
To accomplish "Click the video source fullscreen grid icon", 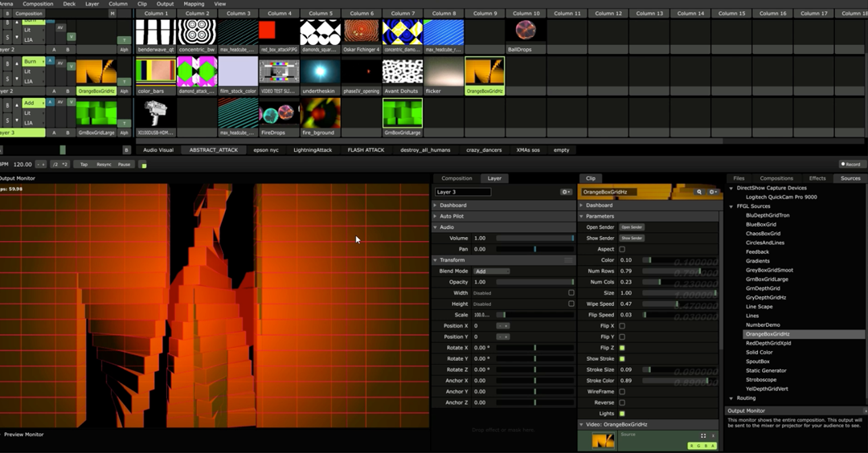I will tap(703, 436).
